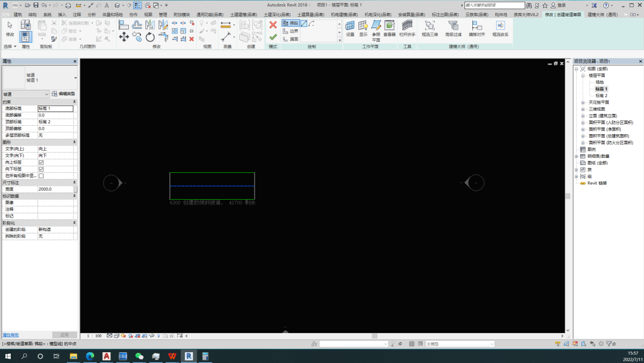Click the keyword search box
Image resolution: width=644 pixels, height=363 pixels.
494,5
